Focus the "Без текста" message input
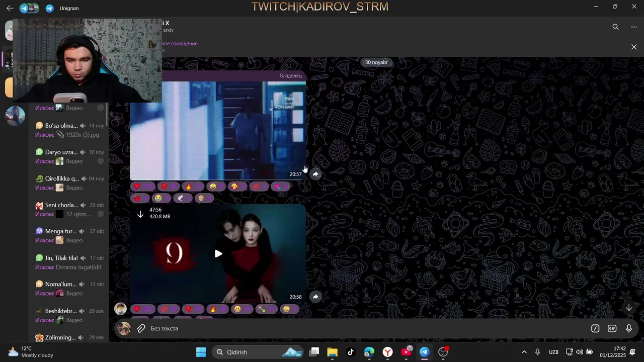This screenshot has height=362, width=644. pos(367,328)
